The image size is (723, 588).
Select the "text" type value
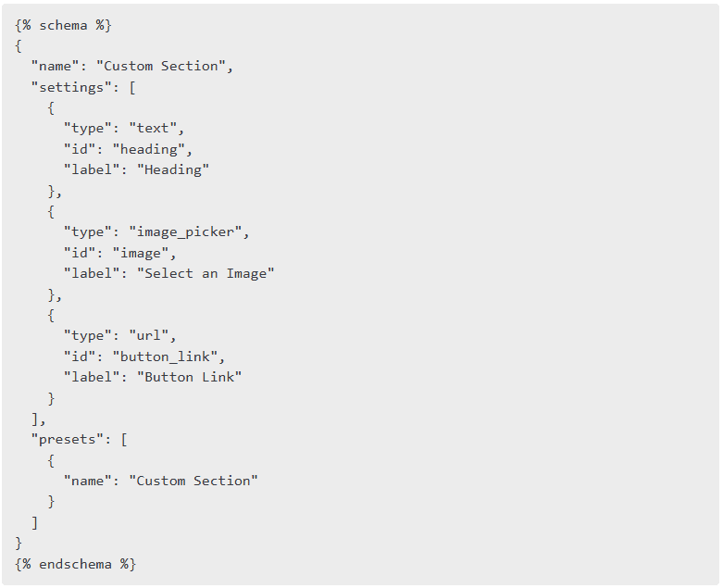(x=153, y=128)
